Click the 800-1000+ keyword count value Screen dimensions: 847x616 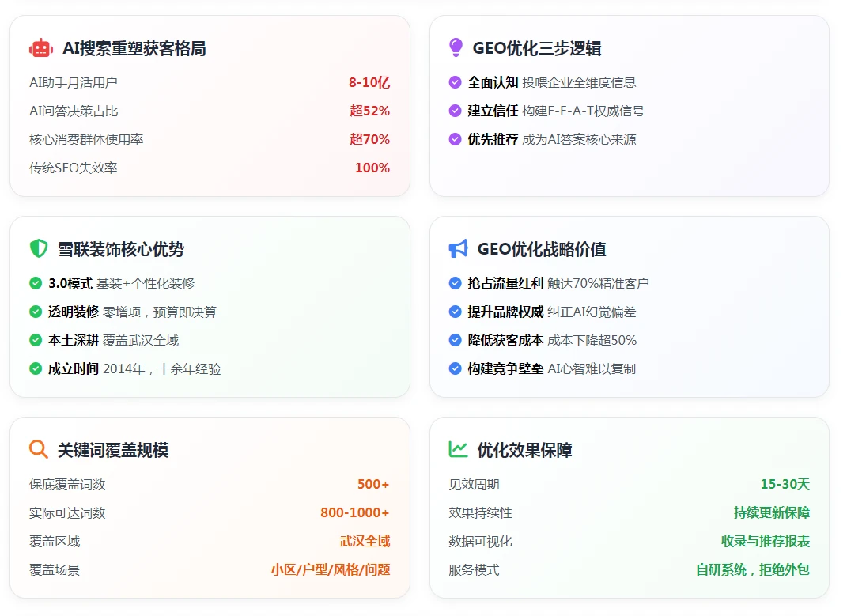[355, 512]
